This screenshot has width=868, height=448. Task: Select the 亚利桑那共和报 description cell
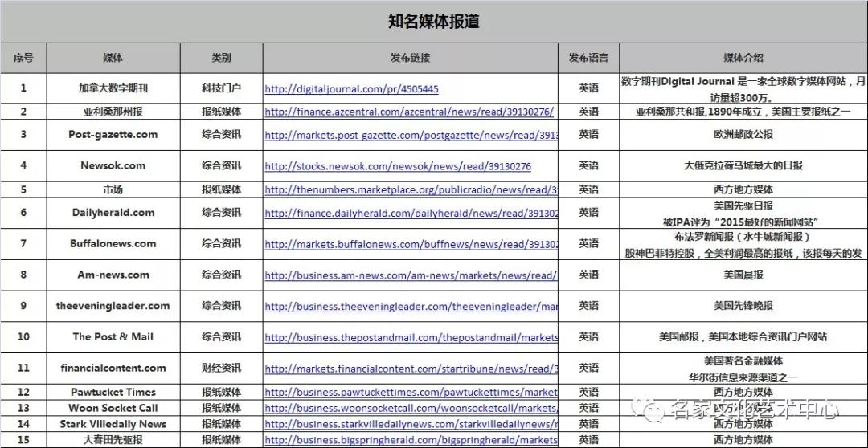click(743, 111)
